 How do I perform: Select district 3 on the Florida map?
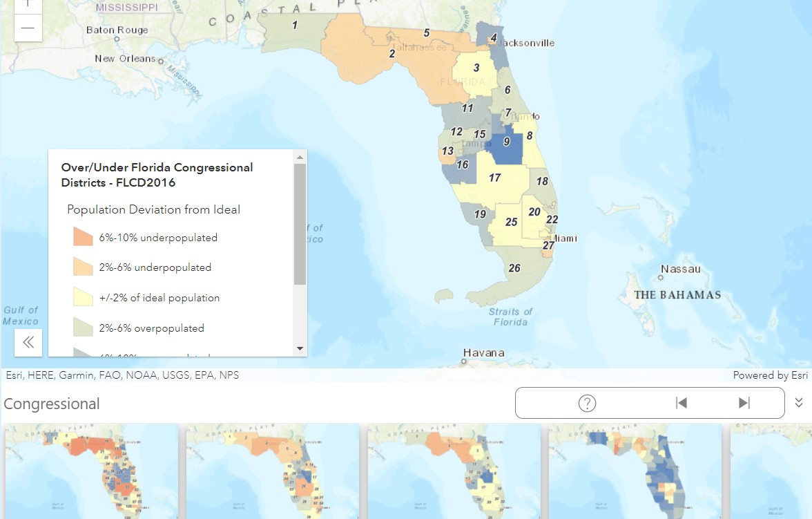(x=476, y=68)
